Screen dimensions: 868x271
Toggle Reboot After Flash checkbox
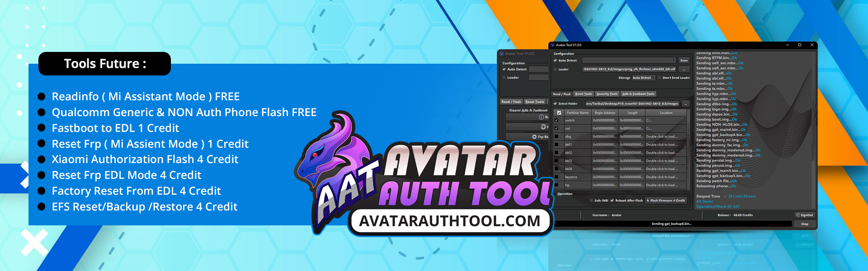click(612, 201)
